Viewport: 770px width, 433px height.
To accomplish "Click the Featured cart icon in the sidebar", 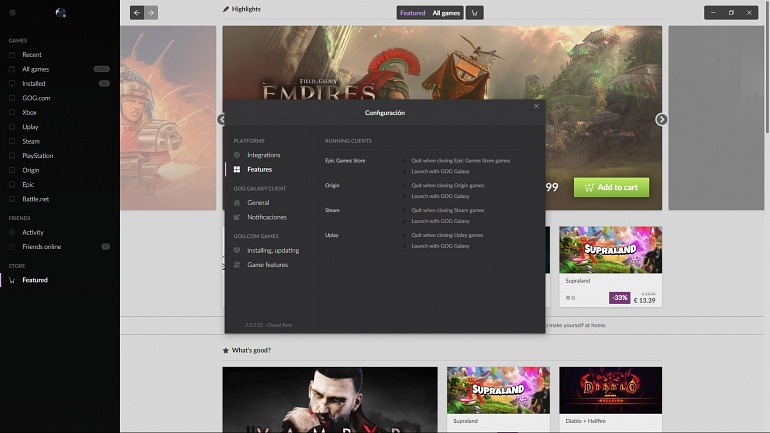I will point(12,280).
